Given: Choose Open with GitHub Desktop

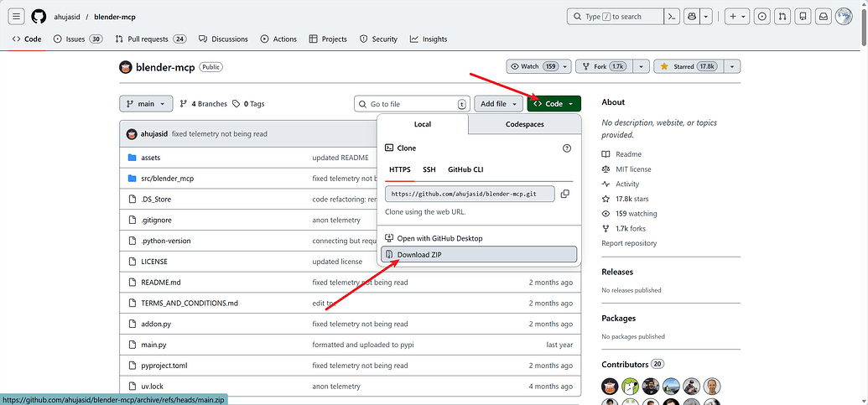Looking at the screenshot, I should pos(479,238).
